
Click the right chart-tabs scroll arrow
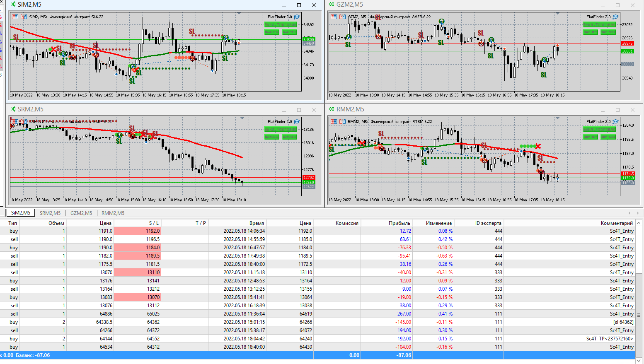[x=638, y=213]
